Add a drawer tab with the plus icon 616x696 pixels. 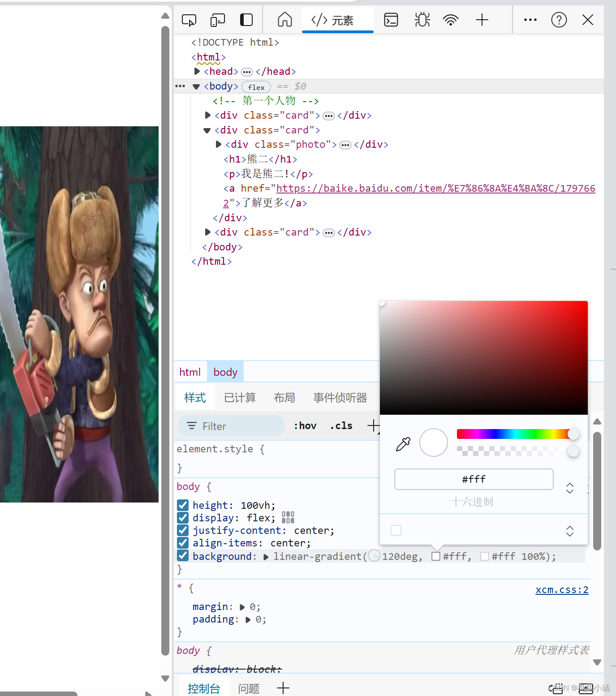pos(283,688)
